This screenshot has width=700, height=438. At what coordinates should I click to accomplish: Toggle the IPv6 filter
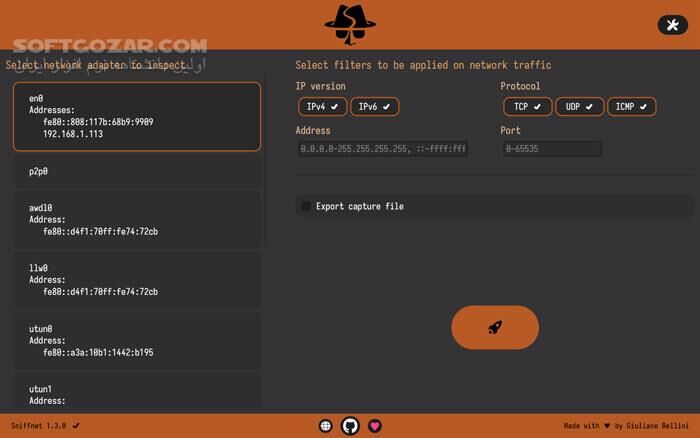pyautogui.click(x=375, y=106)
